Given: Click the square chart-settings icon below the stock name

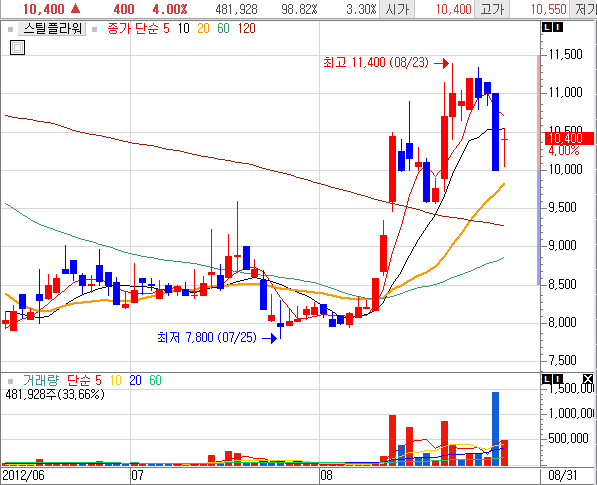Looking at the screenshot, I should (x=17, y=48).
